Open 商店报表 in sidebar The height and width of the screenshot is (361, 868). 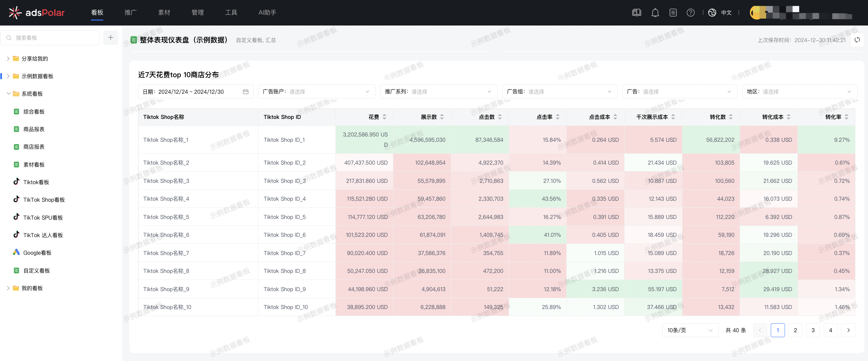click(x=34, y=147)
